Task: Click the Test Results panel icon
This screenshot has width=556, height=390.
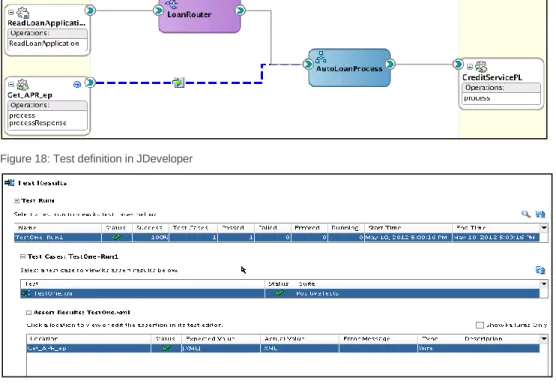Action: (x=10, y=183)
